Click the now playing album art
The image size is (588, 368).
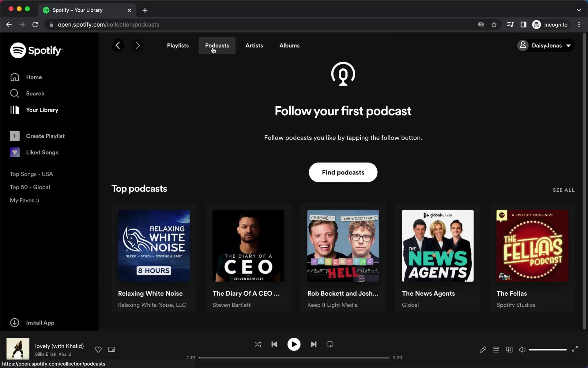click(18, 349)
